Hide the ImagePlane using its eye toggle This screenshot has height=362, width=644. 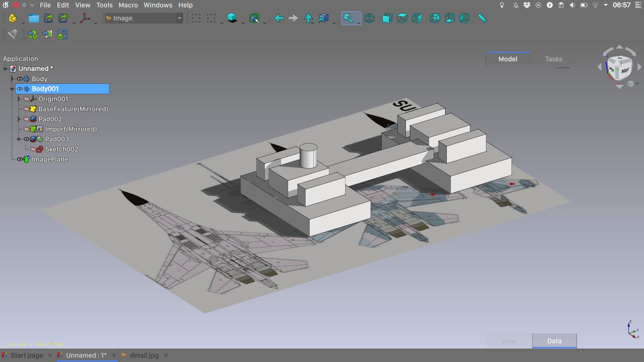(x=19, y=159)
